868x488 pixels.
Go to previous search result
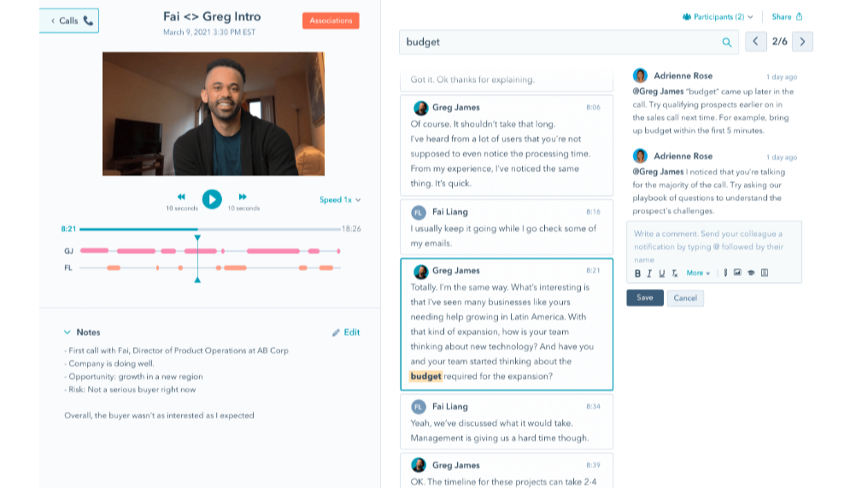coord(755,42)
